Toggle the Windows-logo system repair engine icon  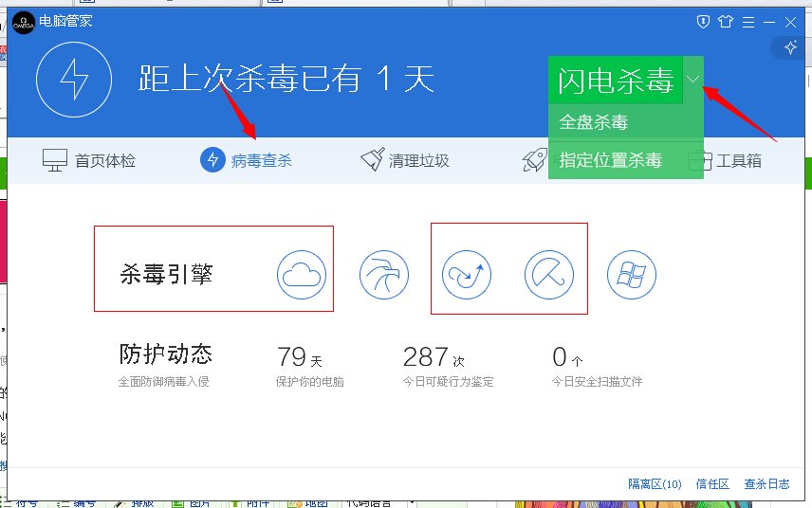coord(631,275)
